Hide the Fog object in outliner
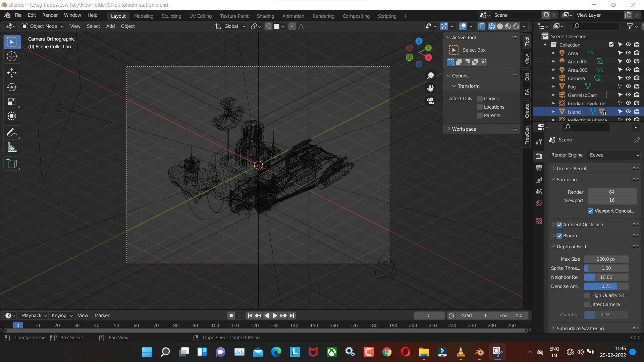This screenshot has height=362, width=644. [628, 86]
